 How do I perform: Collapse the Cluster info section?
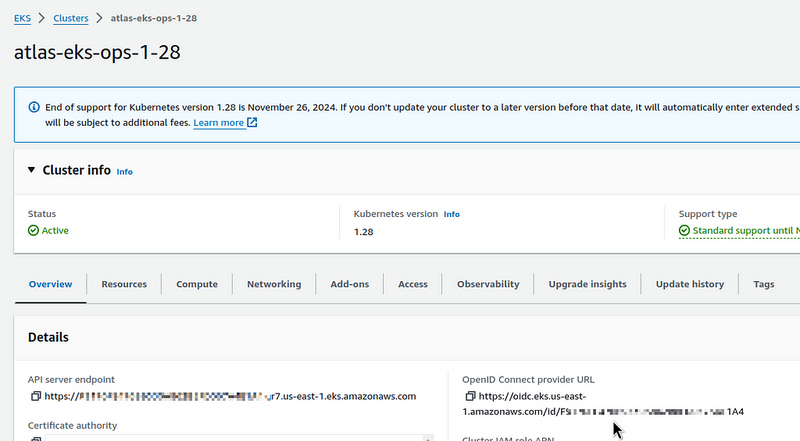click(x=32, y=170)
